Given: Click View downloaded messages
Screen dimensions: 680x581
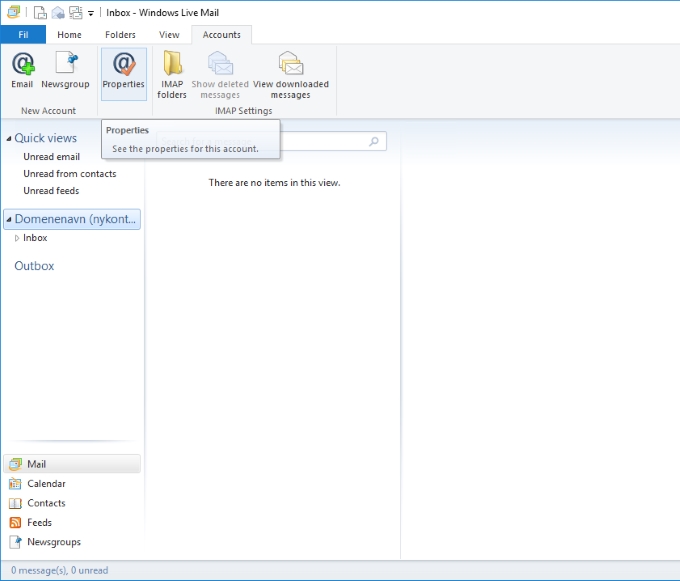Looking at the screenshot, I should coord(291,75).
